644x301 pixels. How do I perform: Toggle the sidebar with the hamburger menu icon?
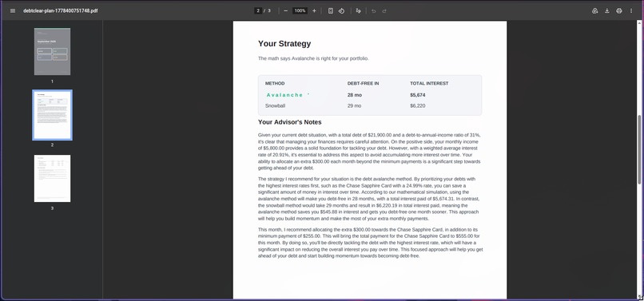(x=13, y=10)
